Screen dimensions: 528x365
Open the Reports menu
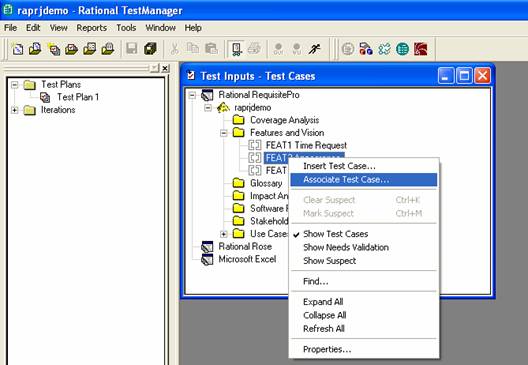coord(92,28)
